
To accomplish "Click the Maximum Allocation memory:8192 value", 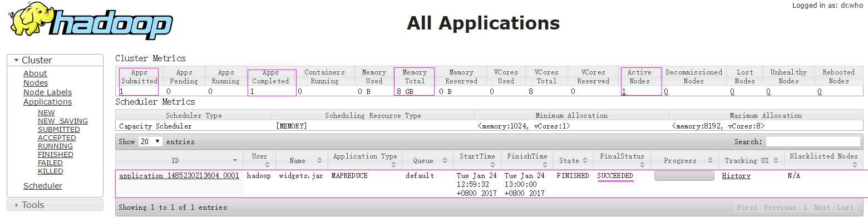I will (718, 126).
